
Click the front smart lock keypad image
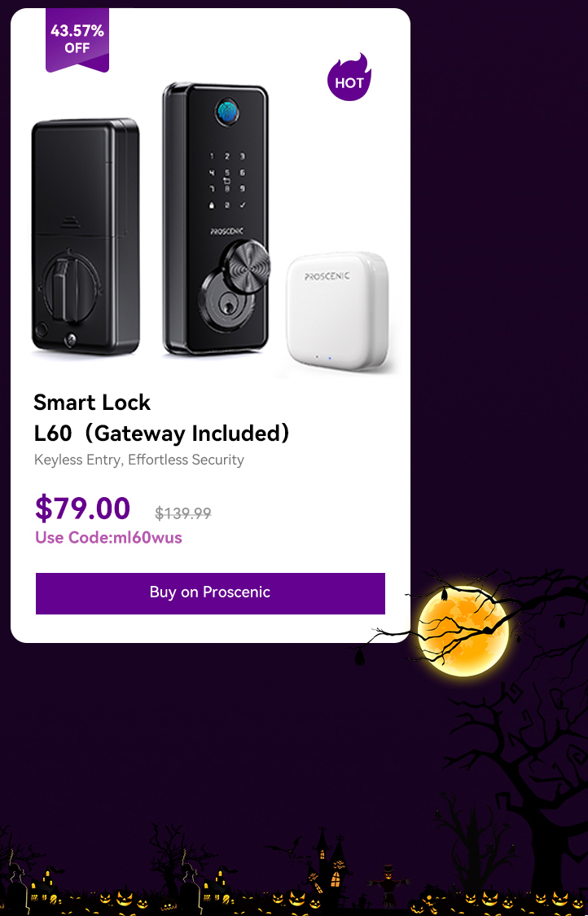pyautogui.click(x=216, y=218)
